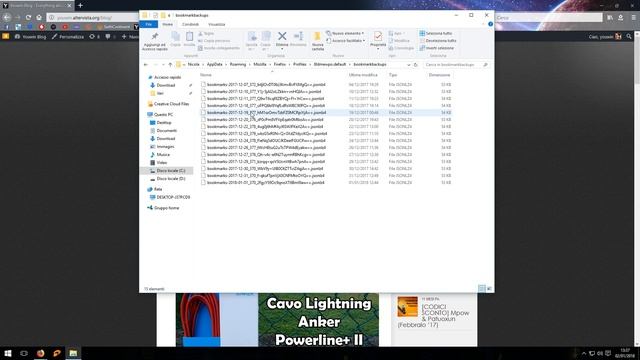Open address bar history dropdown
This screenshot has height=360, width=640.
tap(409, 65)
